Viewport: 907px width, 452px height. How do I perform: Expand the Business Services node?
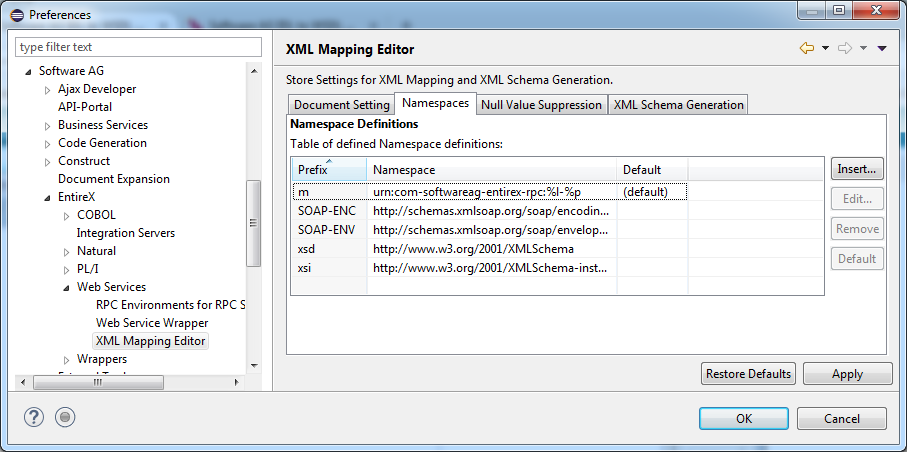tap(47, 126)
